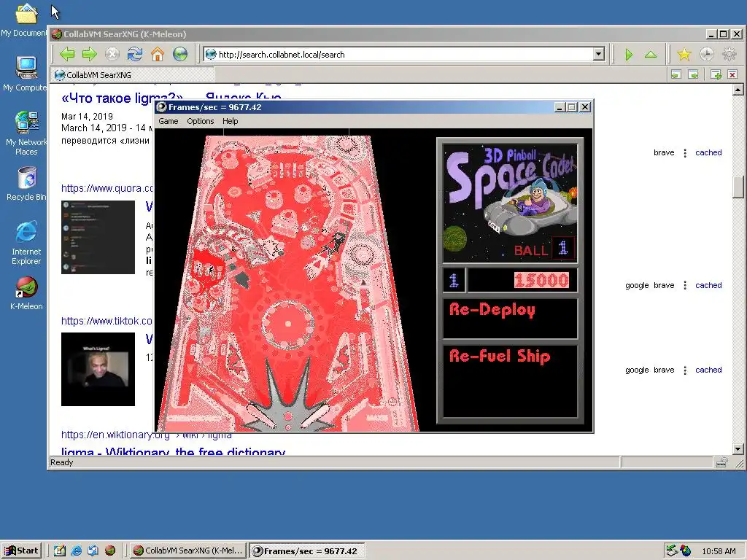Viewport: 747px width, 560px height.
Task: Open the My Documents desktop icon
Action: coord(26,20)
